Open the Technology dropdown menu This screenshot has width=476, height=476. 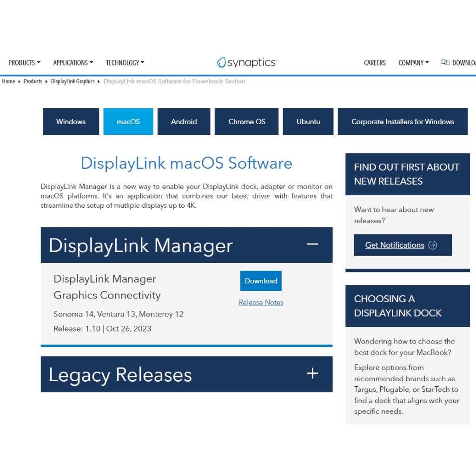(x=125, y=63)
